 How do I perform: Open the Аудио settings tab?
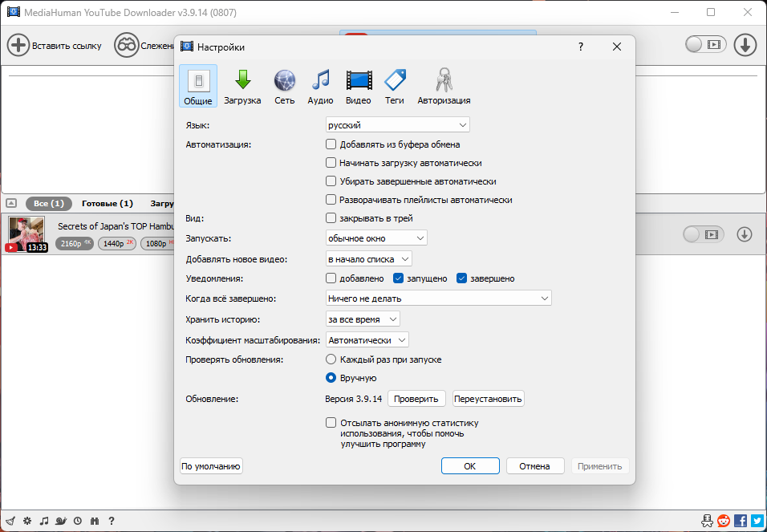pos(320,86)
